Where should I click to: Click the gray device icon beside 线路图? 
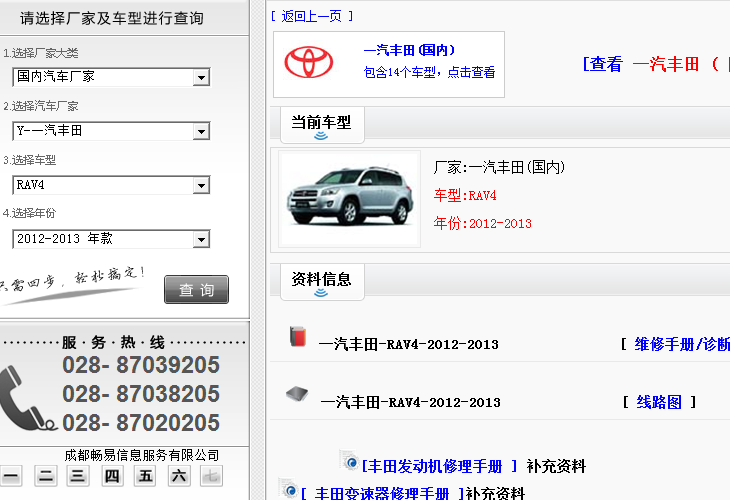click(x=297, y=394)
